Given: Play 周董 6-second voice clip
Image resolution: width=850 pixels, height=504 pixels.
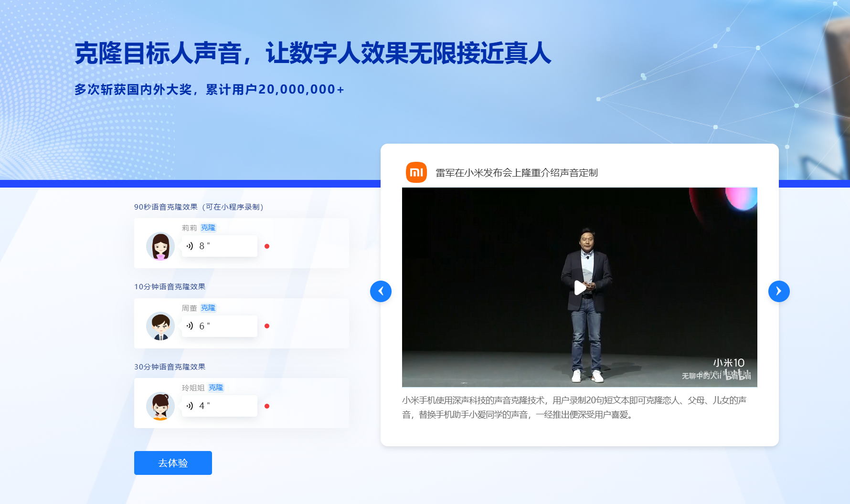Looking at the screenshot, I should 220,326.
